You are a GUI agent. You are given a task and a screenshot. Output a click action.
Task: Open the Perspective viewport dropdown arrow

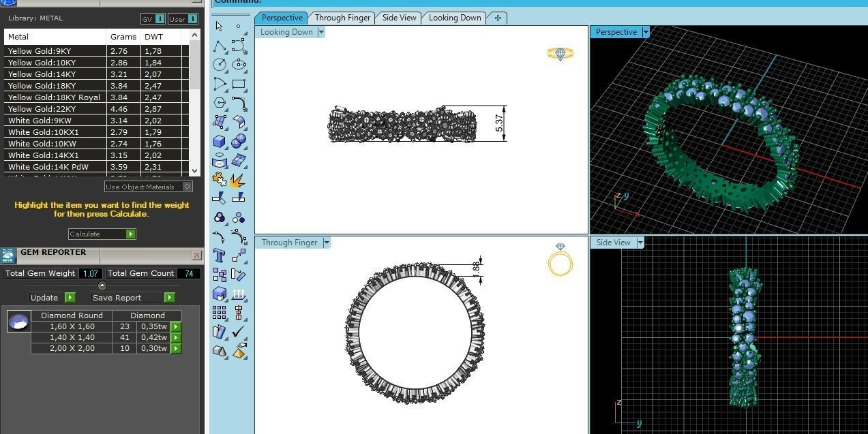pos(646,32)
